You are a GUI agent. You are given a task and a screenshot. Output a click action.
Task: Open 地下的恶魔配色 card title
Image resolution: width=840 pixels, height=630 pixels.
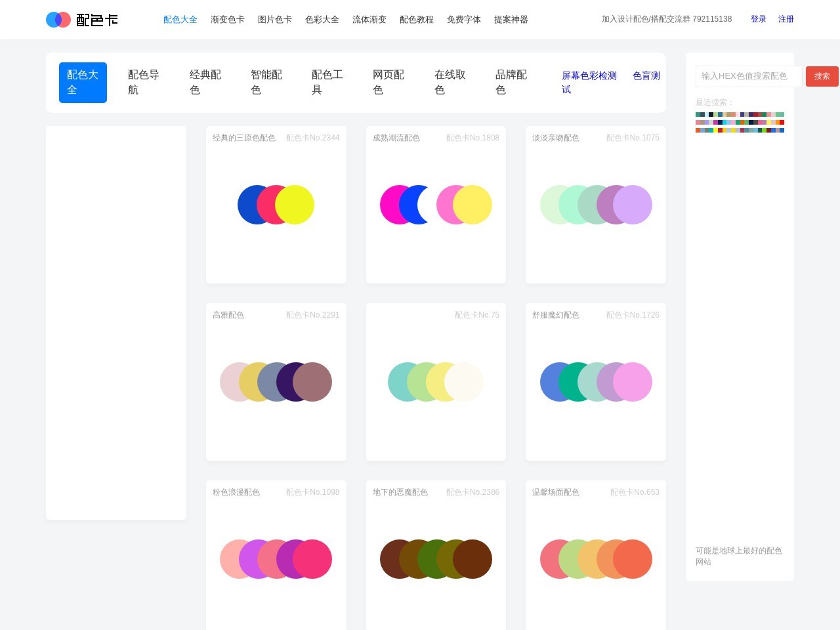tap(400, 492)
